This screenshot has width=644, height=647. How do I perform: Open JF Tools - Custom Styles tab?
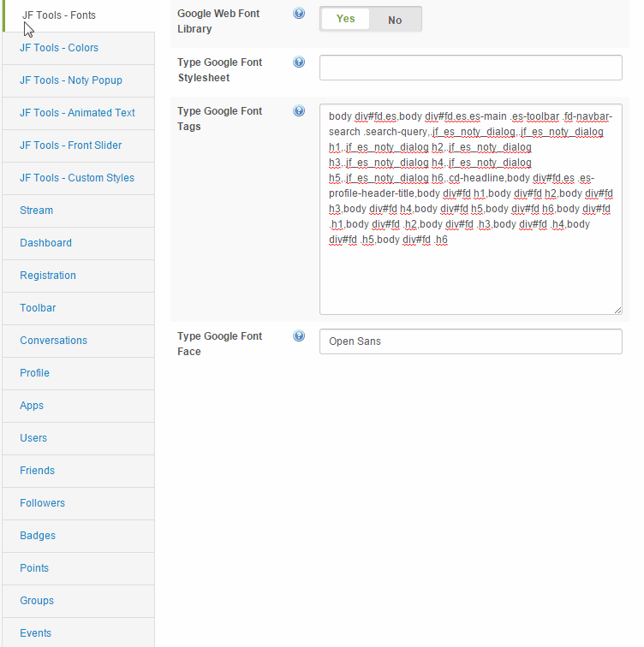coord(77,178)
